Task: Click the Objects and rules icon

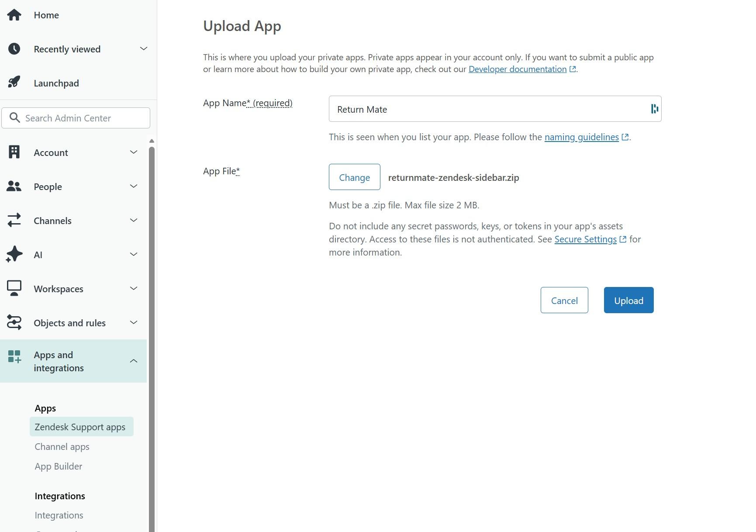Action: click(x=14, y=323)
